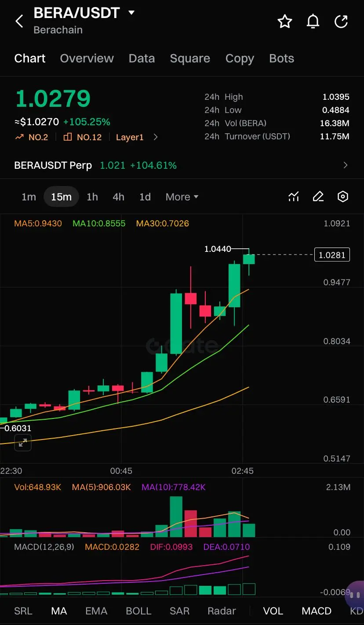The height and width of the screenshot is (625, 364).
Task: Expand Layer1 category chevron
Action: (156, 137)
